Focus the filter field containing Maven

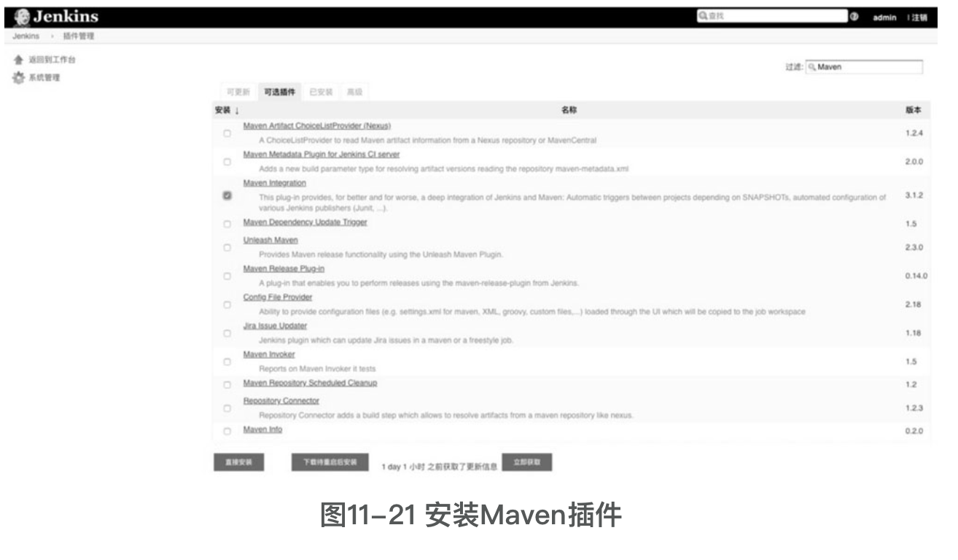tap(864, 67)
